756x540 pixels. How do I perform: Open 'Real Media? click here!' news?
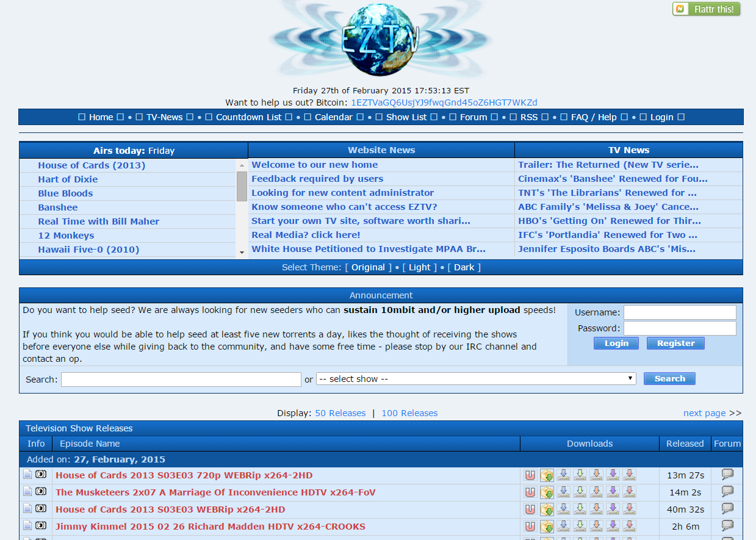click(x=306, y=235)
